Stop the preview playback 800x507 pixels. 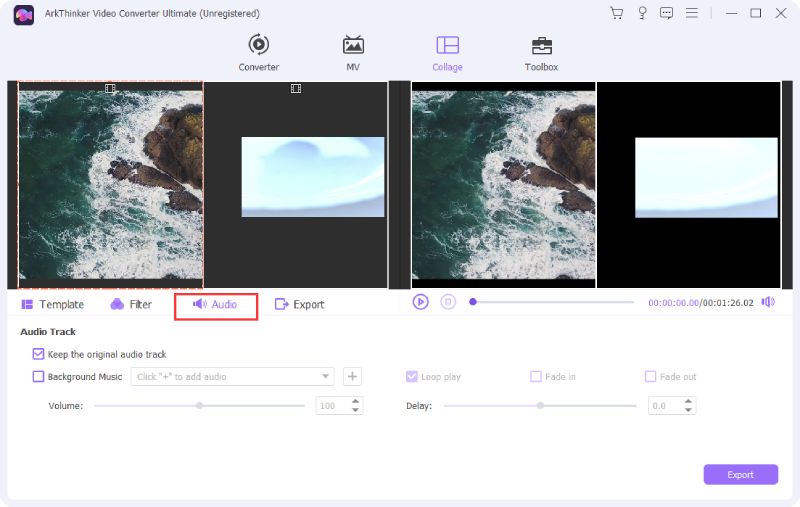tap(448, 302)
